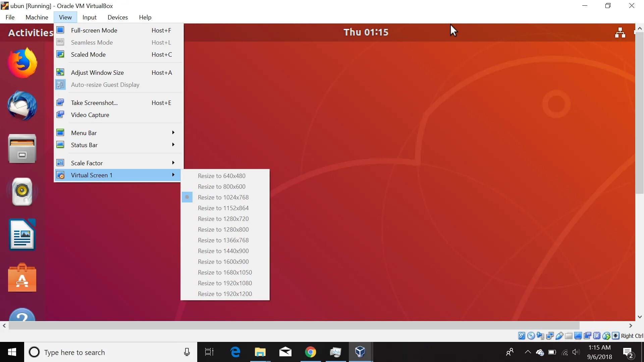The height and width of the screenshot is (362, 644).
Task: Click the Windows Start button
Action: click(12, 352)
